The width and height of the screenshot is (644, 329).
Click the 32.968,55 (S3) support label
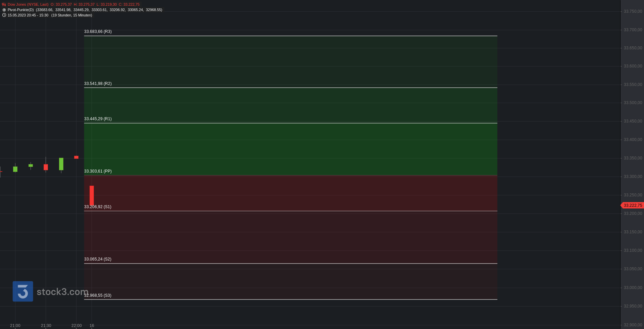pyautogui.click(x=98, y=295)
